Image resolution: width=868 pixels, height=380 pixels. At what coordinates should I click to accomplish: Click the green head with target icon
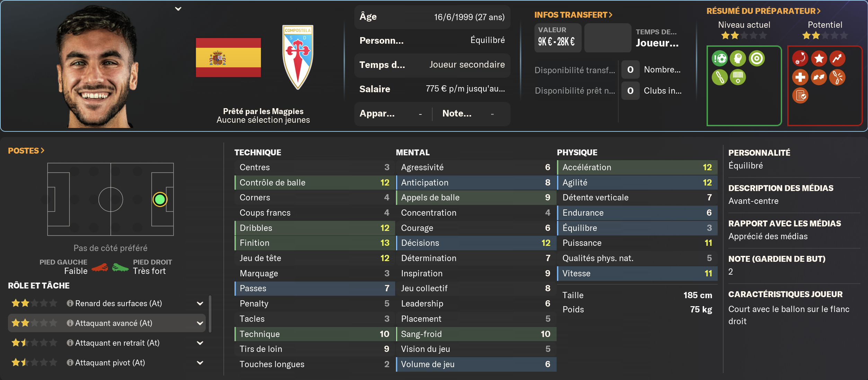pos(738,58)
